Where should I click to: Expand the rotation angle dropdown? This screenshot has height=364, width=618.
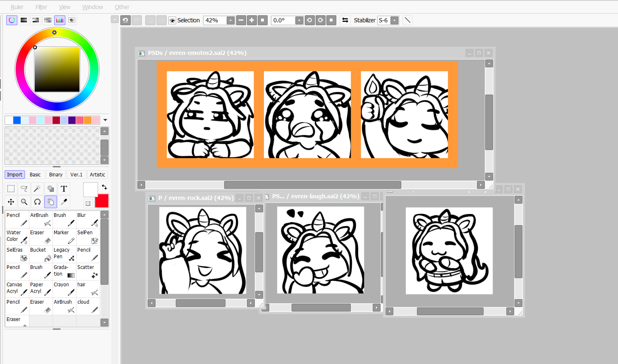(299, 20)
